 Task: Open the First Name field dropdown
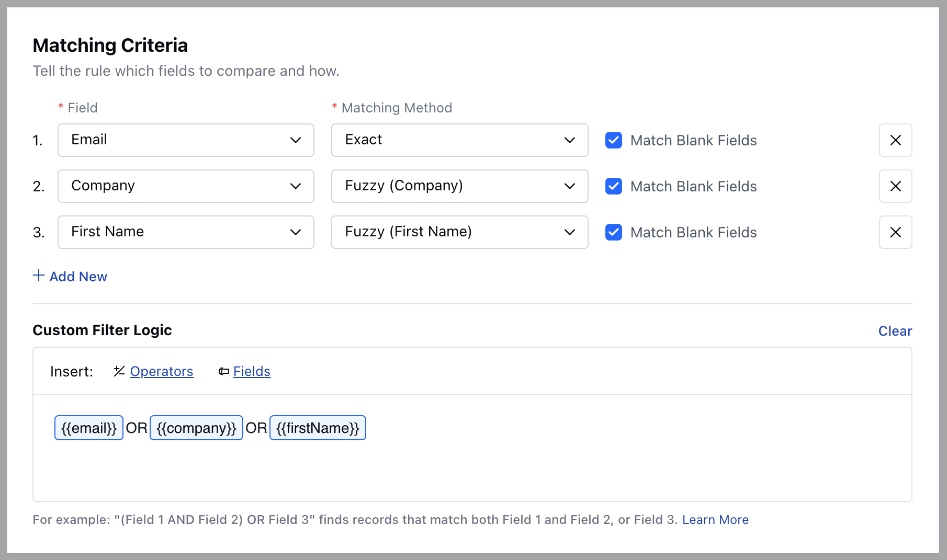[x=186, y=232]
